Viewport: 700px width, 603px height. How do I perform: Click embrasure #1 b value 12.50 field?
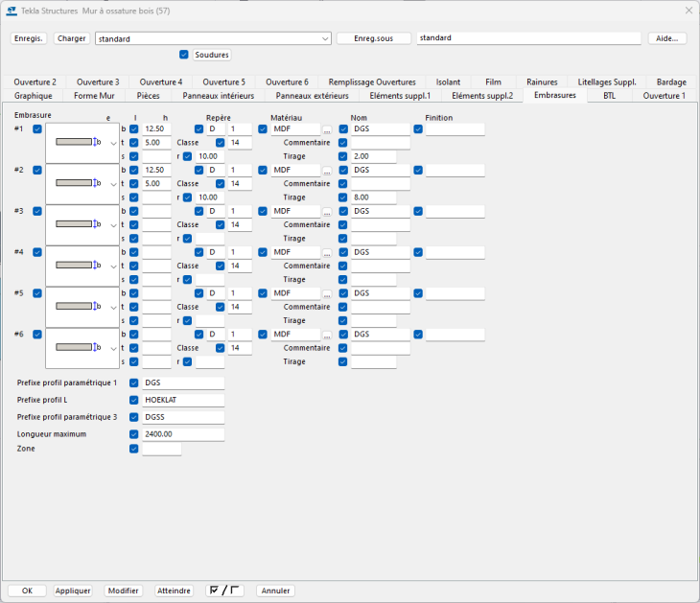pos(156,129)
